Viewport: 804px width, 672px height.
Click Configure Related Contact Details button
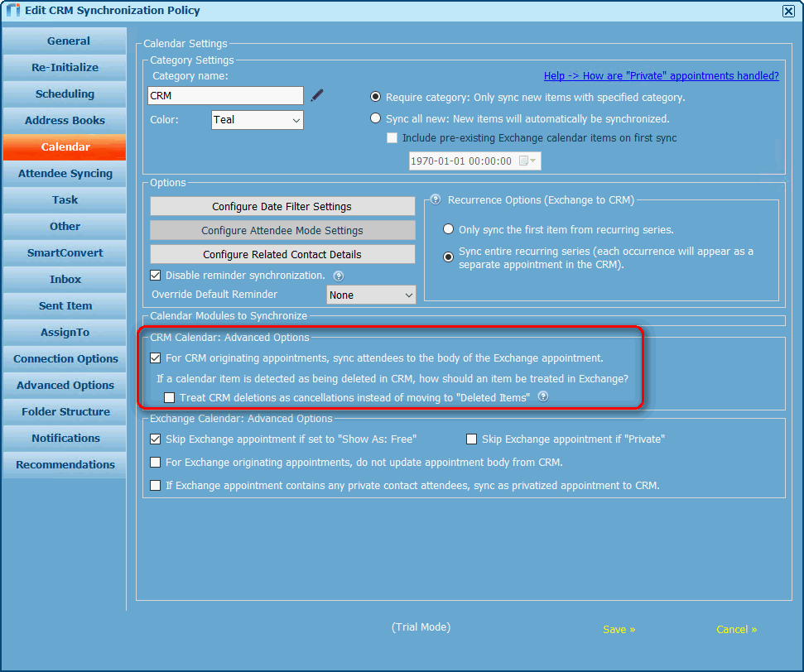[282, 255]
